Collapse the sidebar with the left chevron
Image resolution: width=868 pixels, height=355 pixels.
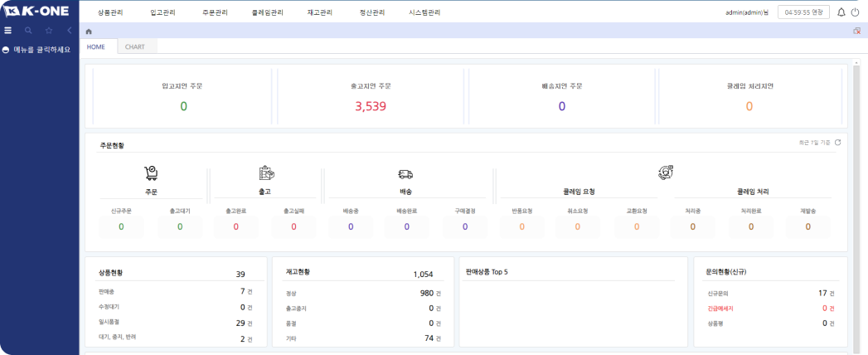[70, 30]
